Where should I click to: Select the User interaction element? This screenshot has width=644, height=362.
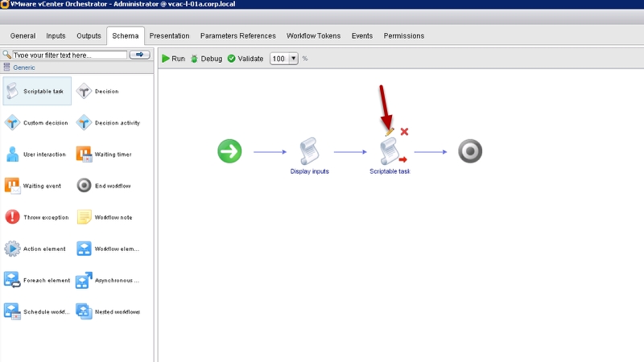coord(13,154)
